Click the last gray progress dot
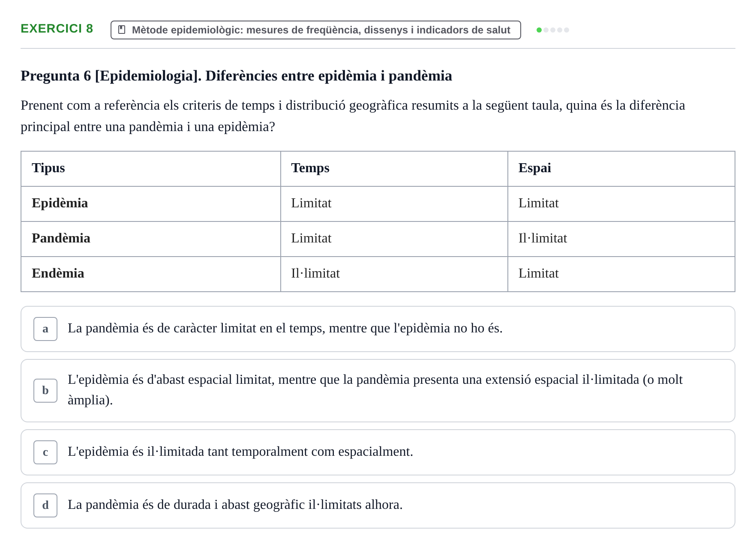The image size is (756, 550). 567,30
